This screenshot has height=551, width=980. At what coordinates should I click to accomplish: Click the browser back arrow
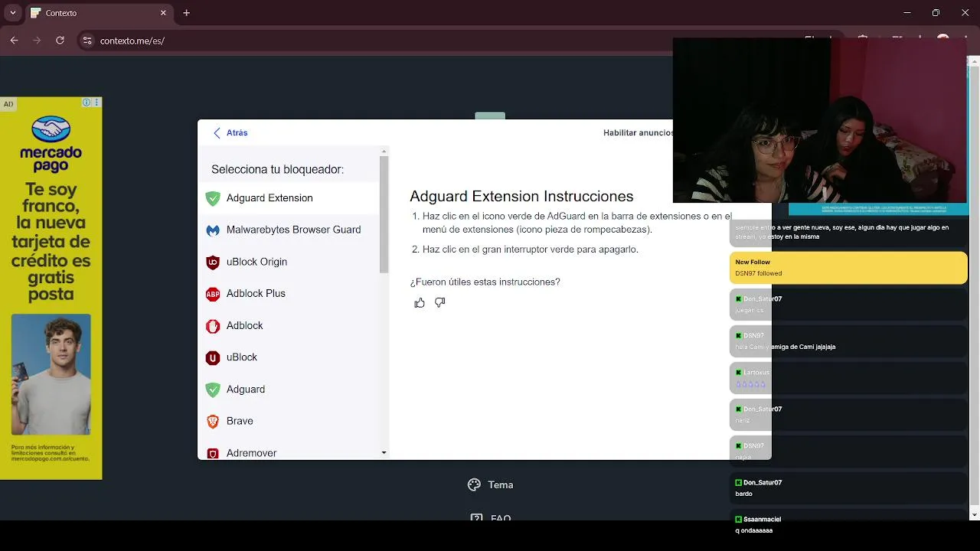[14, 41]
